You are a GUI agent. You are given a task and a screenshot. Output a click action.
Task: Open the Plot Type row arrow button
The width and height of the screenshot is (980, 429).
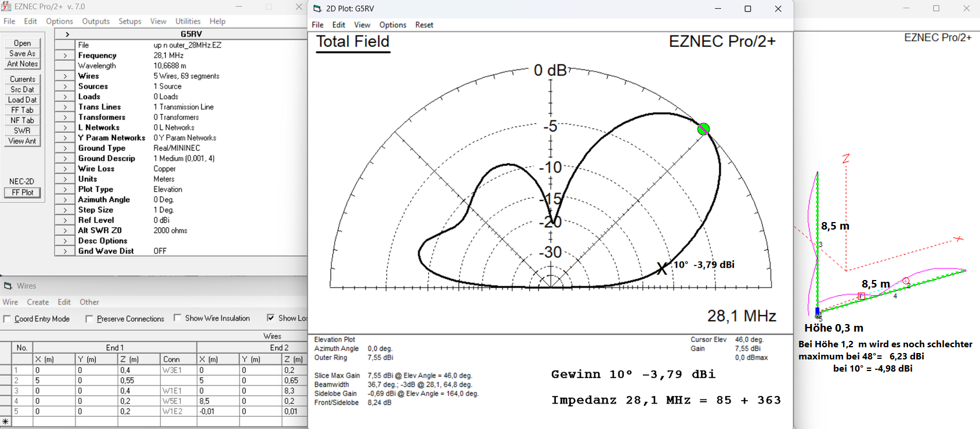(65, 190)
